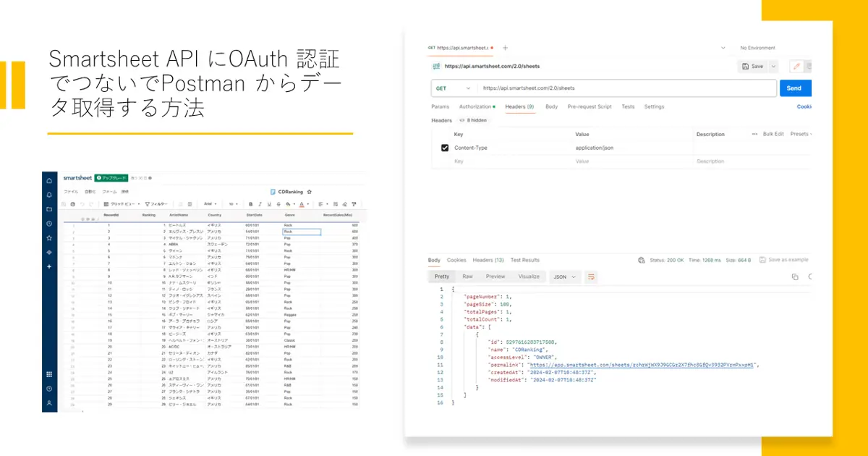Open Smartsheet Recents clock icon
Image resolution: width=868 pixels, height=456 pixels.
click(49, 224)
